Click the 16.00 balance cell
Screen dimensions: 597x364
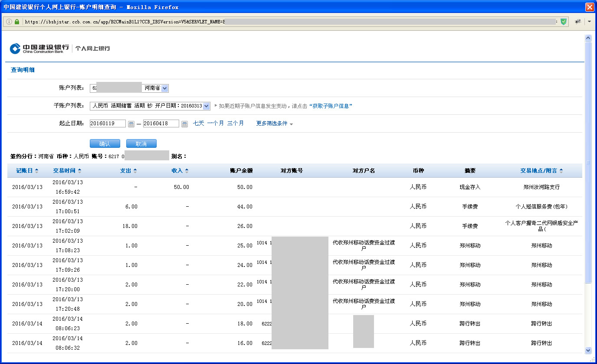pos(245,343)
